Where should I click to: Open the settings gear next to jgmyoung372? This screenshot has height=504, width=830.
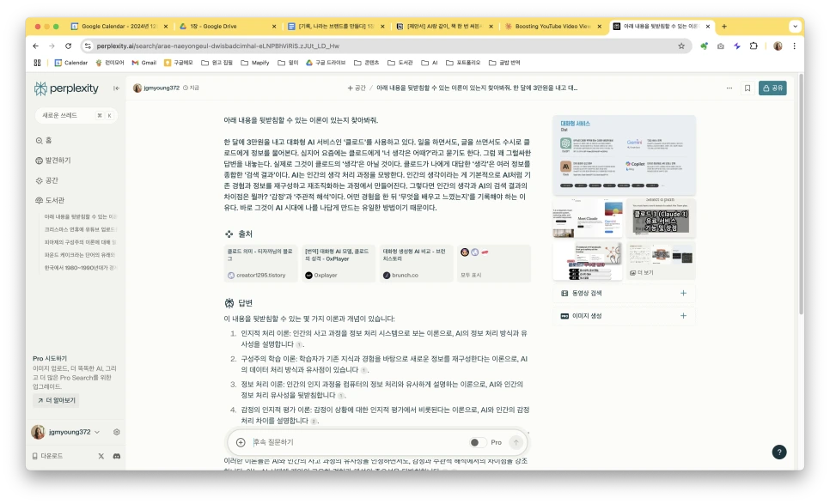coord(116,432)
